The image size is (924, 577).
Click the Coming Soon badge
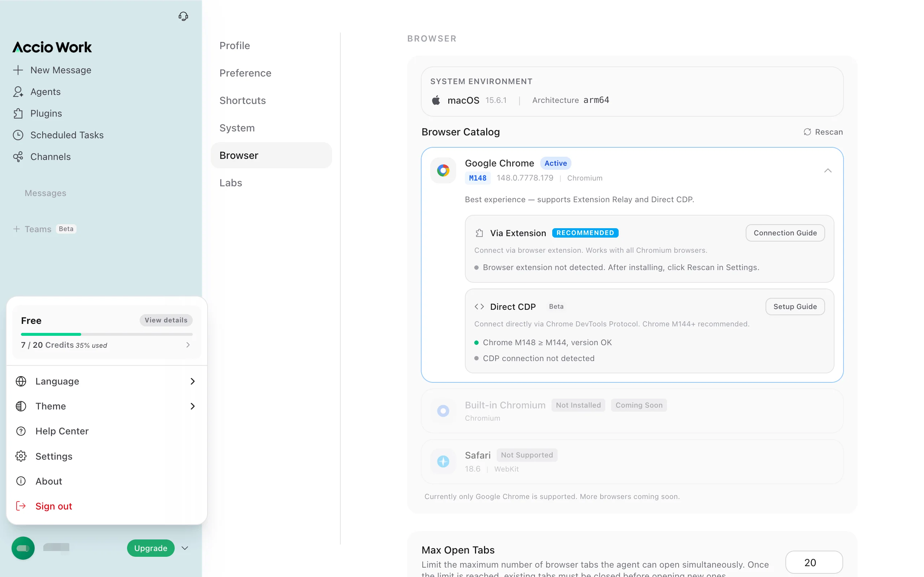coord(639,405)
